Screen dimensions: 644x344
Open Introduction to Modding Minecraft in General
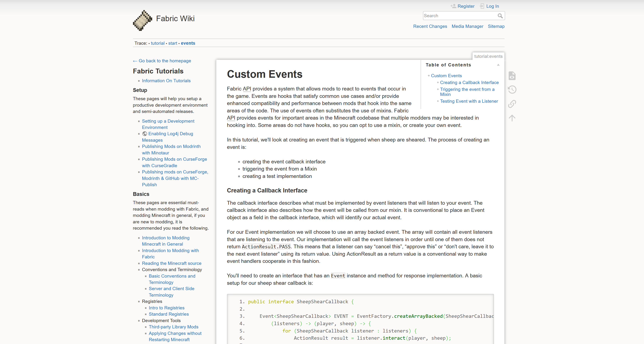(166, 241)
